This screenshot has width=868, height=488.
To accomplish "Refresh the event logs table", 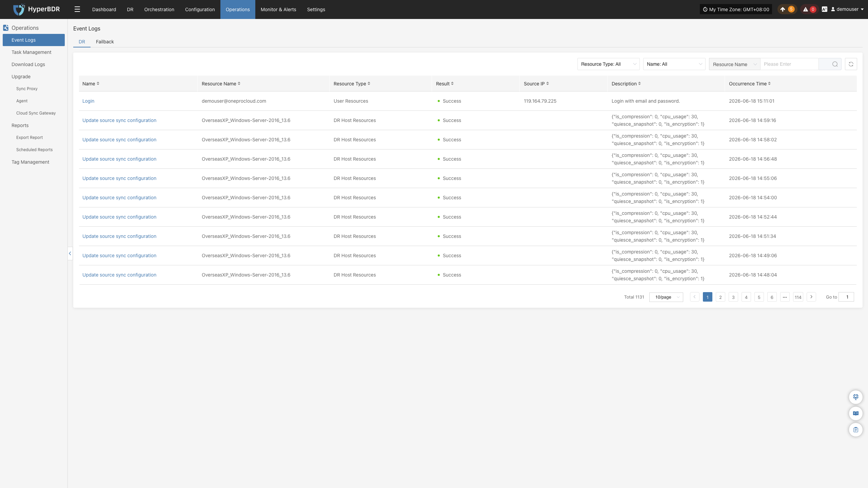I will pyautogui.click(x=851, y=64).
